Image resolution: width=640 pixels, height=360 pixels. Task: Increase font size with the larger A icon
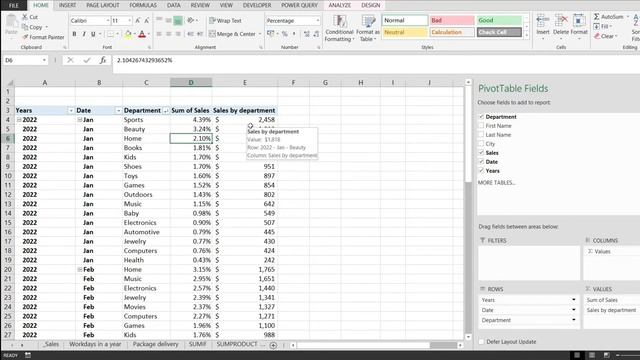[138, 20]
